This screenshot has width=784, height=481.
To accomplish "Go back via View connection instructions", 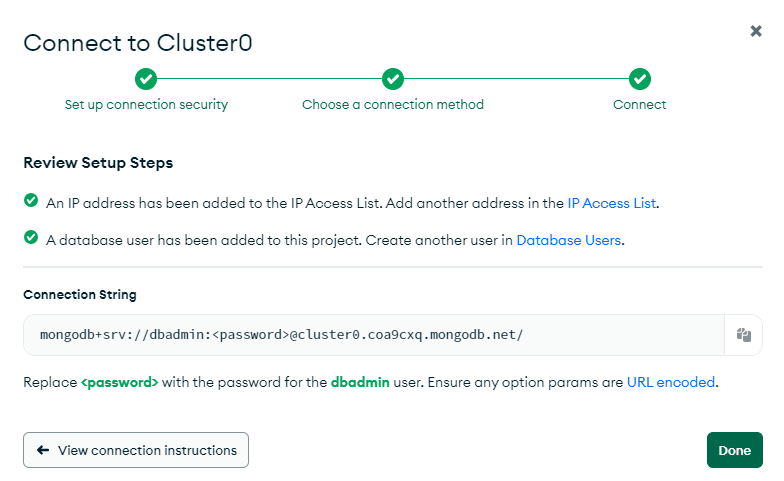I will [136, 450].
